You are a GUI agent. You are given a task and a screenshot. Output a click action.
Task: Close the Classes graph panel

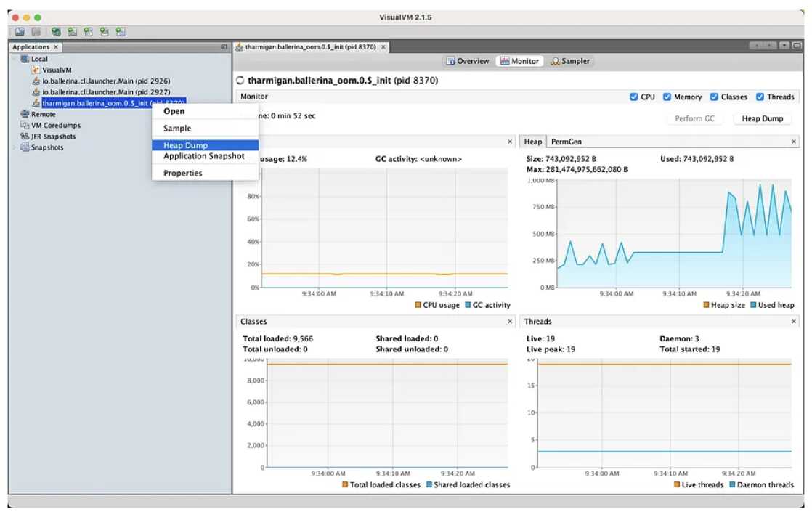[509, 322]
